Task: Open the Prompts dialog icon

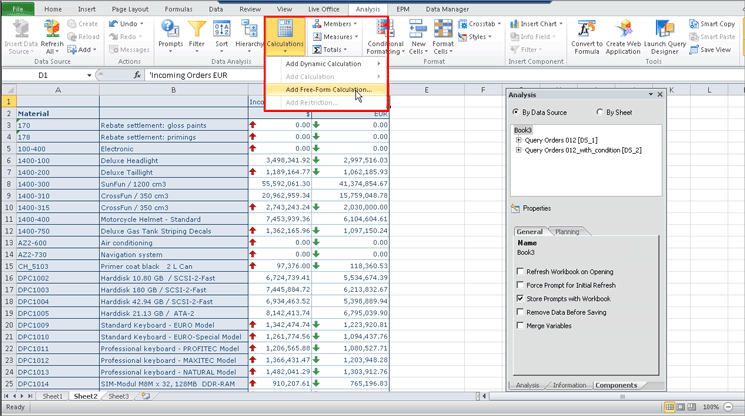Action: (170, 29)
